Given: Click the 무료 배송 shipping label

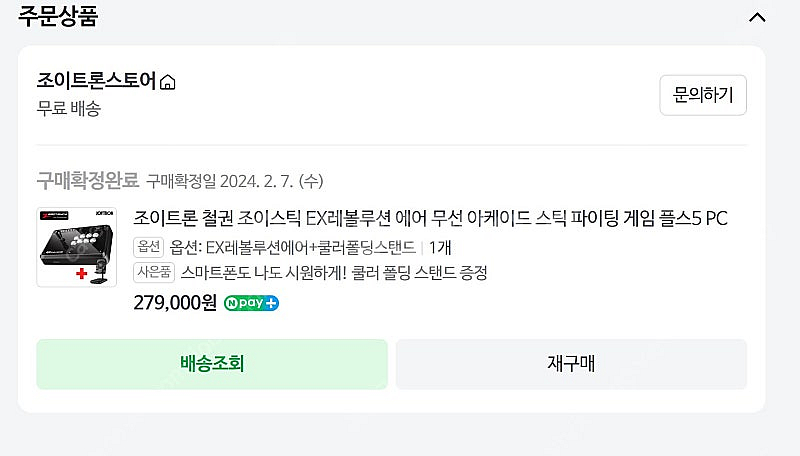Looking at the screenshot, I should click(69, 108).
